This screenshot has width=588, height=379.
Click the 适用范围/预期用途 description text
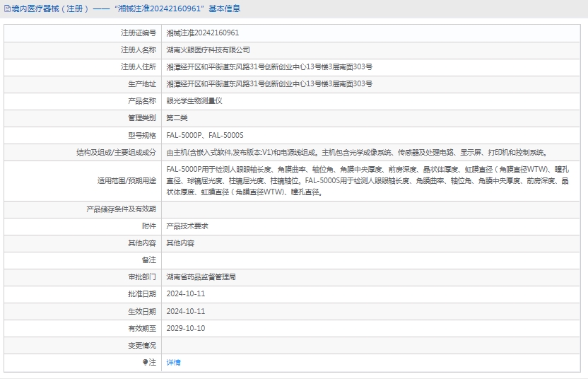pos(367,181)
